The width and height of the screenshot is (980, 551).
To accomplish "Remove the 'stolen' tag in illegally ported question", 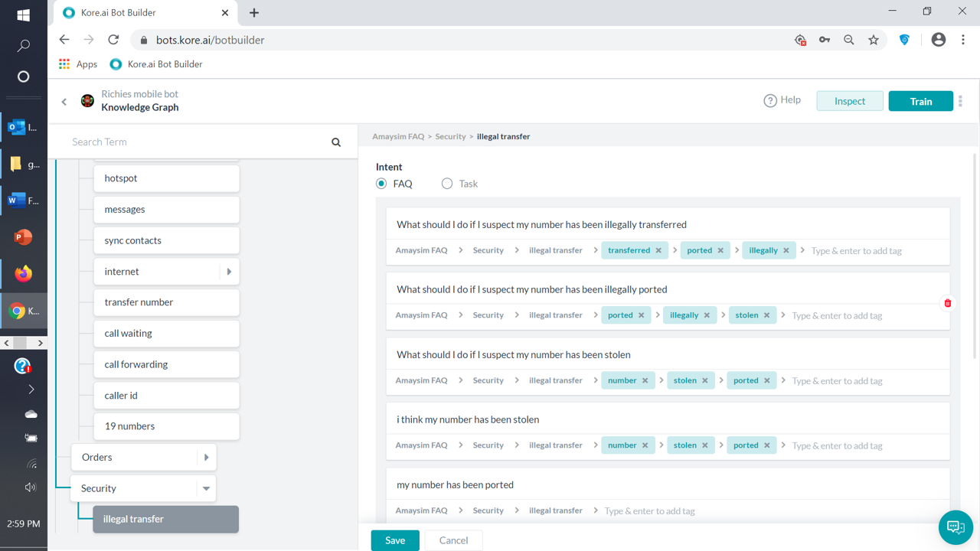I will click(767, 315).
